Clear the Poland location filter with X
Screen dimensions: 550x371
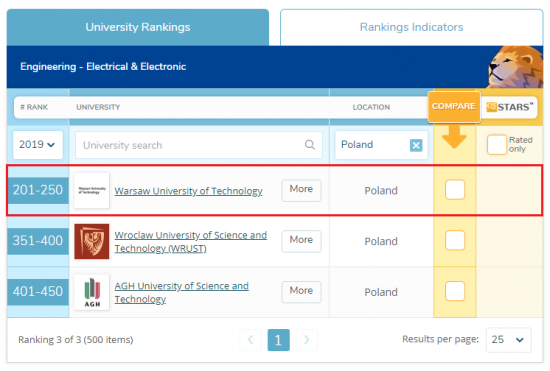click(x=416, y=145)
